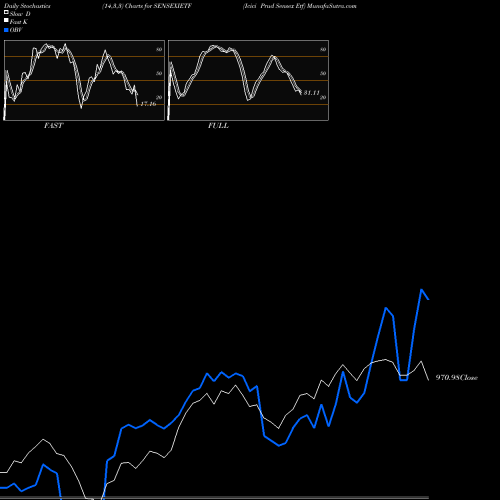Click the 31.11 value in FULL chart
This screenshot has width=500, height=500.
311,93
